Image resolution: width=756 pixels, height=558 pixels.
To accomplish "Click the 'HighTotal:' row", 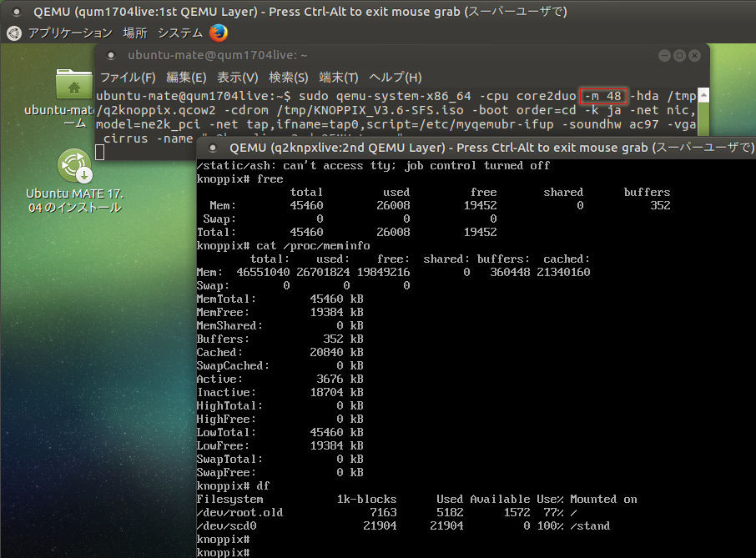I will point(280,405).
